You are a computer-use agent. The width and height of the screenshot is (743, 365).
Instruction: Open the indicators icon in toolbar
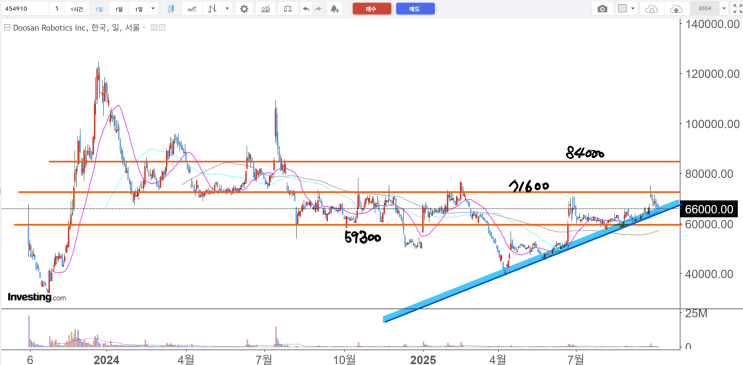coord(265,9)
